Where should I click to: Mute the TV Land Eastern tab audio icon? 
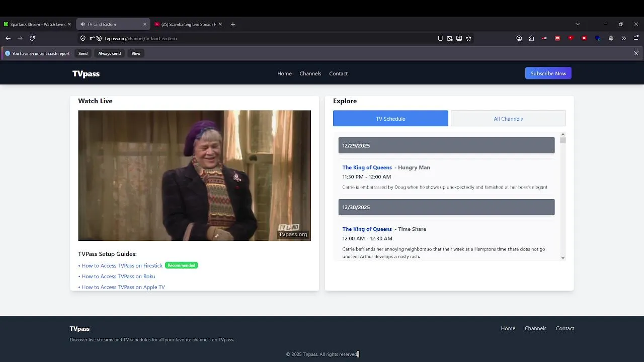click(83, 24)
